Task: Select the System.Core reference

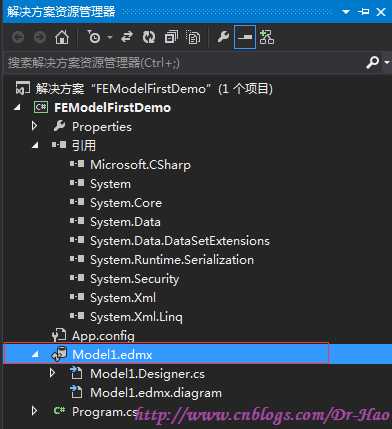Action: [x=126, y=203]
